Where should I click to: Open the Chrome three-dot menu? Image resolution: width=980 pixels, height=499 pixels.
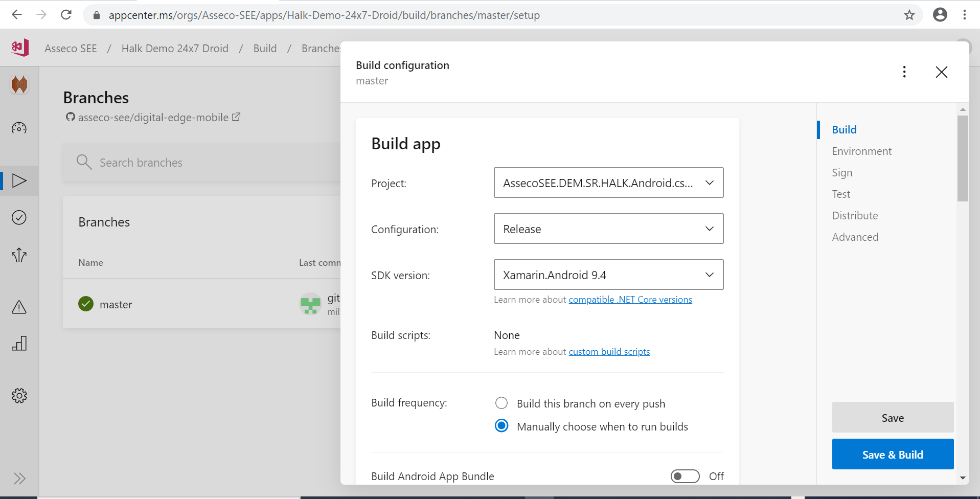pyautogui.click(x=964, y=15)
